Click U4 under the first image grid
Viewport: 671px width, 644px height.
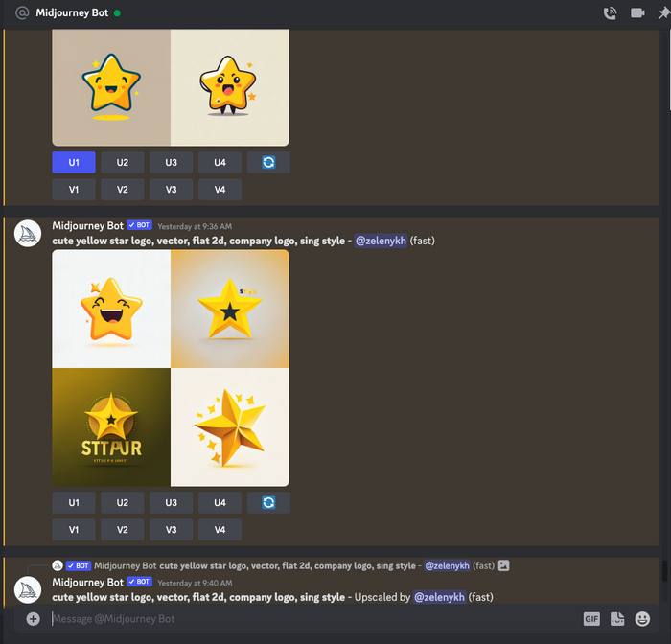point(220,163)
